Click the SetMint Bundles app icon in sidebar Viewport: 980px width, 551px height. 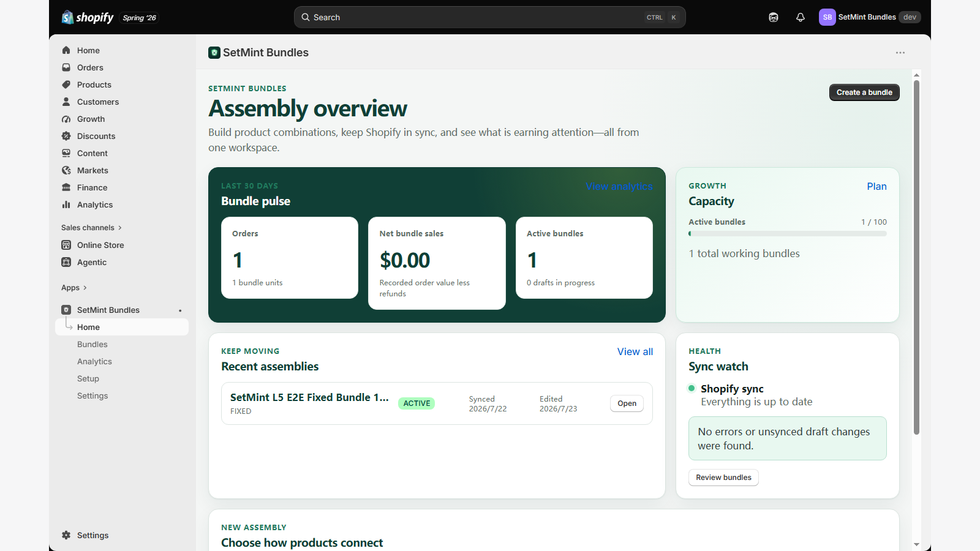click(66, 310)
